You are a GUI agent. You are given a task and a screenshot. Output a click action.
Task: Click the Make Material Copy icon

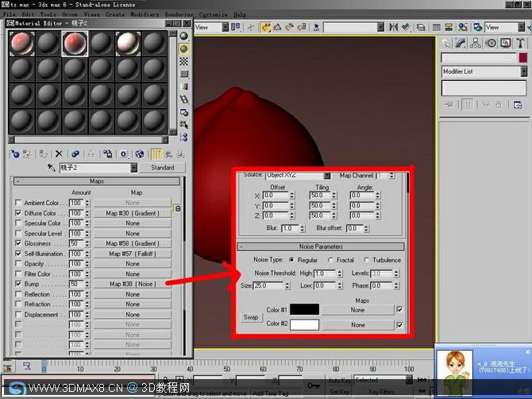coord(75,154)
